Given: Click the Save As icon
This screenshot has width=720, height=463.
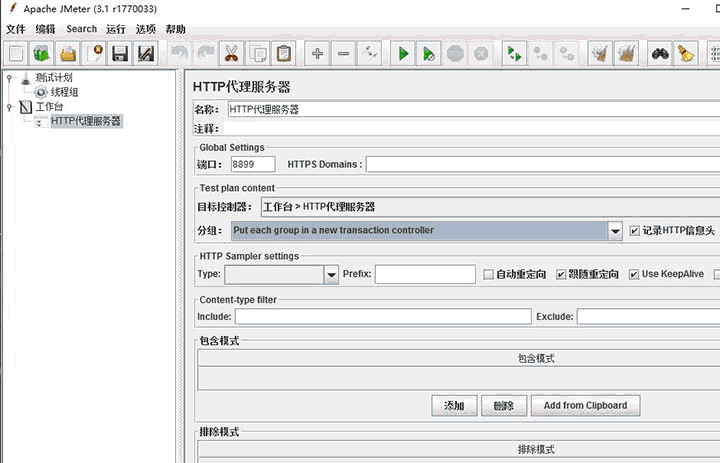Looking at the screenshot, I should (146, 54).
